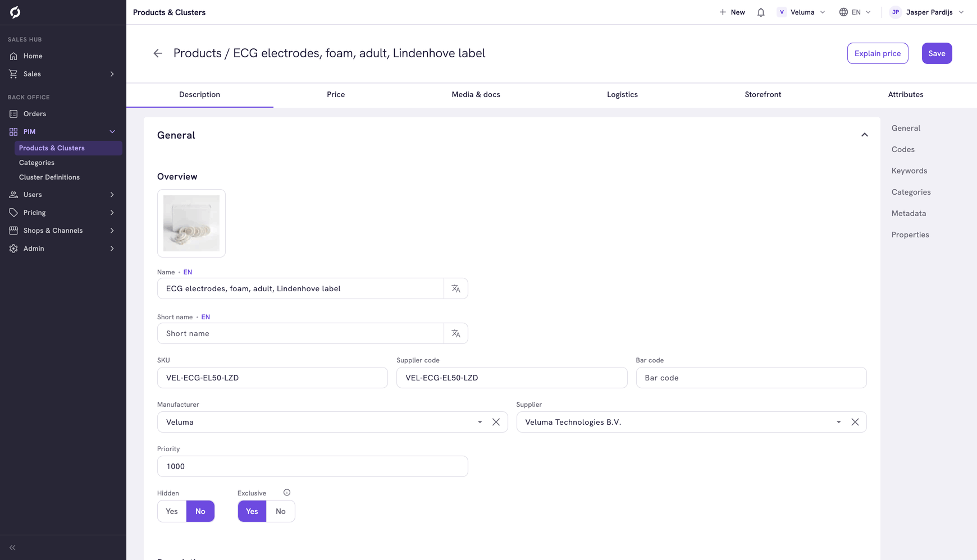Click the Save button

click(937, 53)
